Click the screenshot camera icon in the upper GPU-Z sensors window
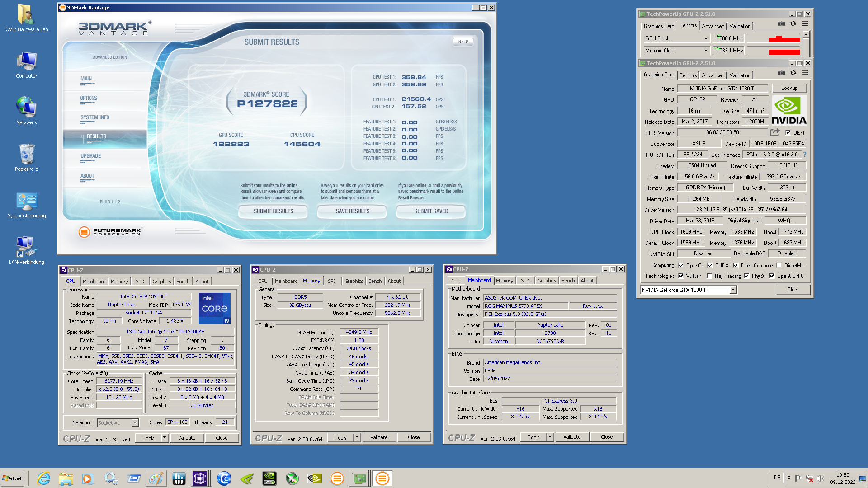Image resolution: width=868 pixels, height=488 pixels. click(781, 24)
